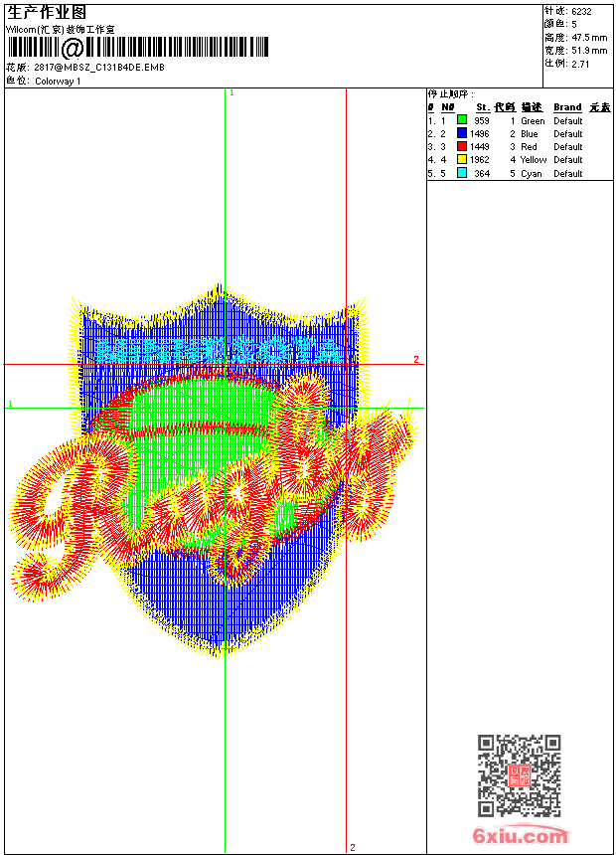This screenshot has height=855, width=616.
Task: Select the cyan color swatch in row 5
Action: tap(462, 173)
